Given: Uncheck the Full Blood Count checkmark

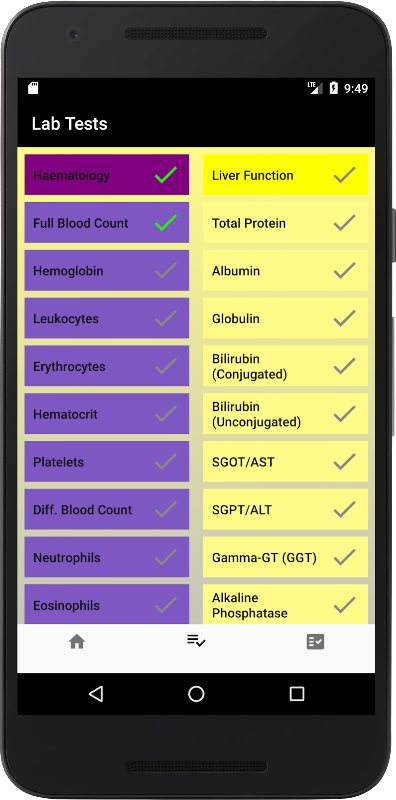Looking at the screenshot, I should click(166, 223).
